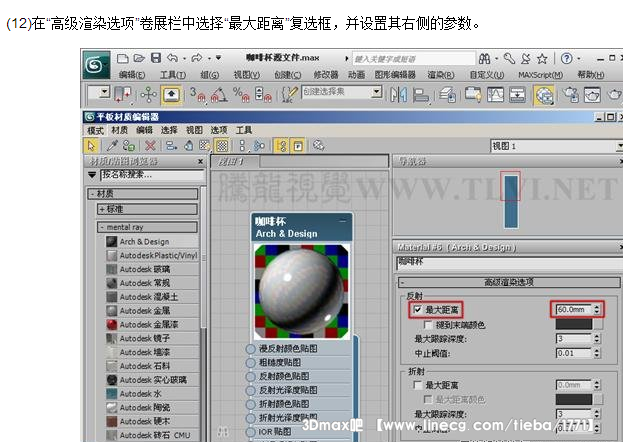Click the star favorites icon in title bar
This screenshot has width=623, height=442.
(542, 59)
